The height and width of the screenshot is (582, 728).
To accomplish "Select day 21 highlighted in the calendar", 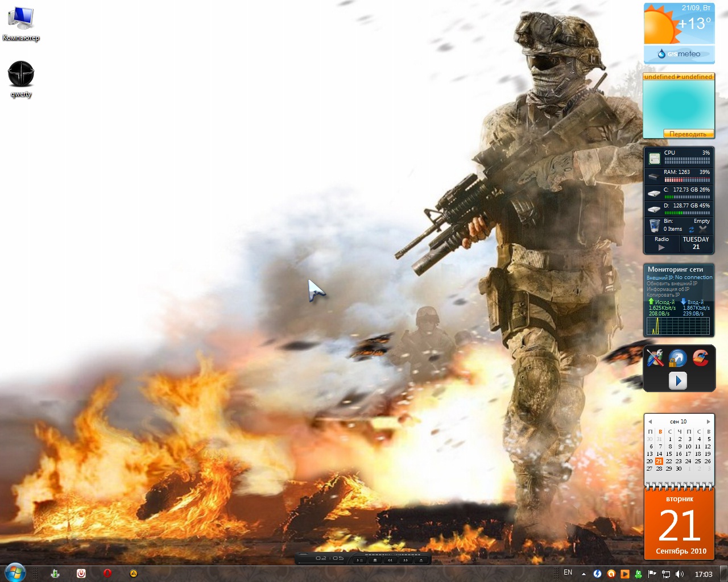I will (x=659, y=461).
